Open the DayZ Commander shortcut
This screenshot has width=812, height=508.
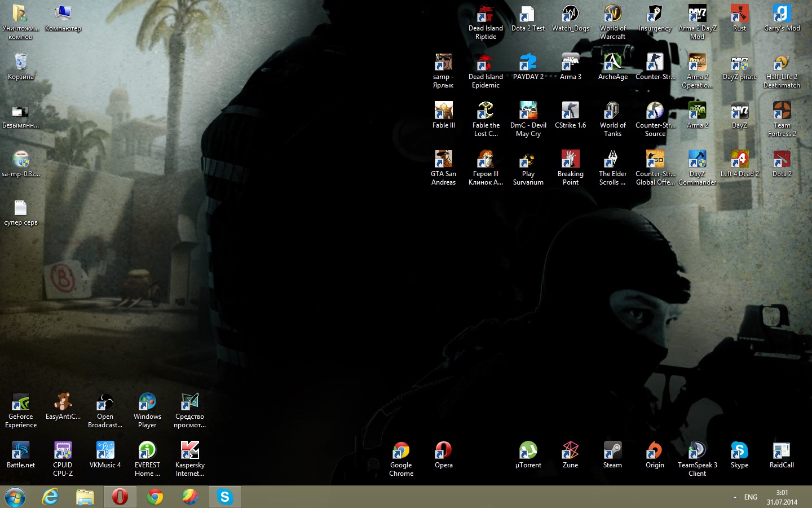tap(698, 168)
